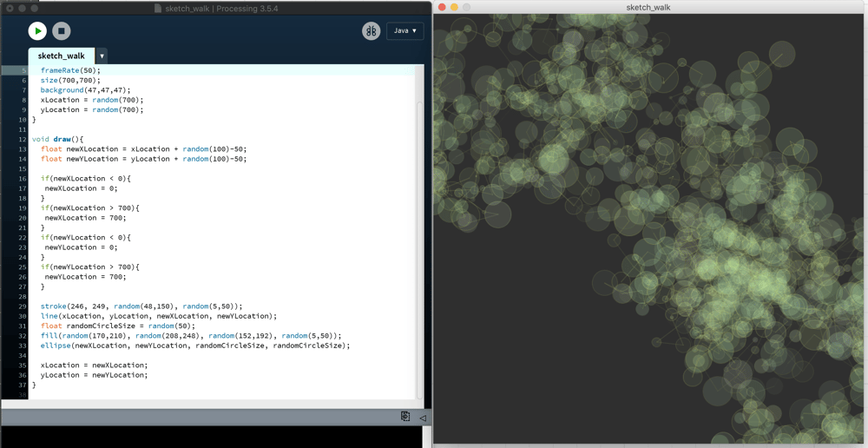868x448 pixels.
Task: Stop the running sketch
Action: point(62,31)
